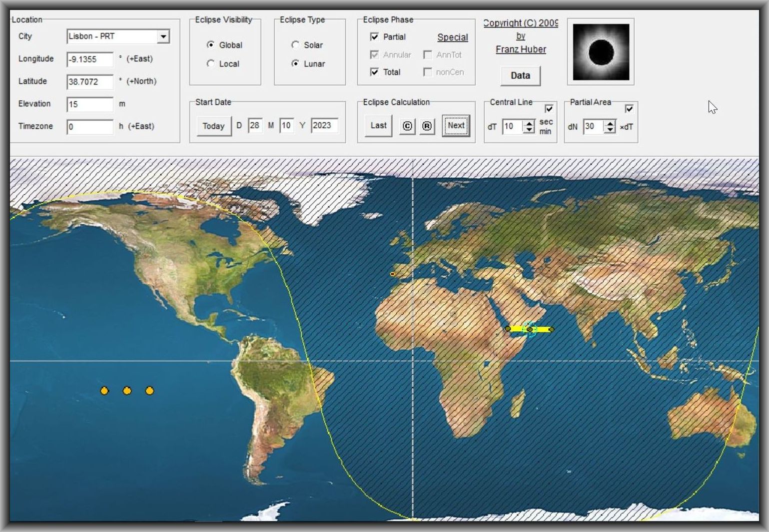Toggle the Total eclipse phase checkbox
The width and height of the screenshot is (769, 532).
(x=374, y=72)
